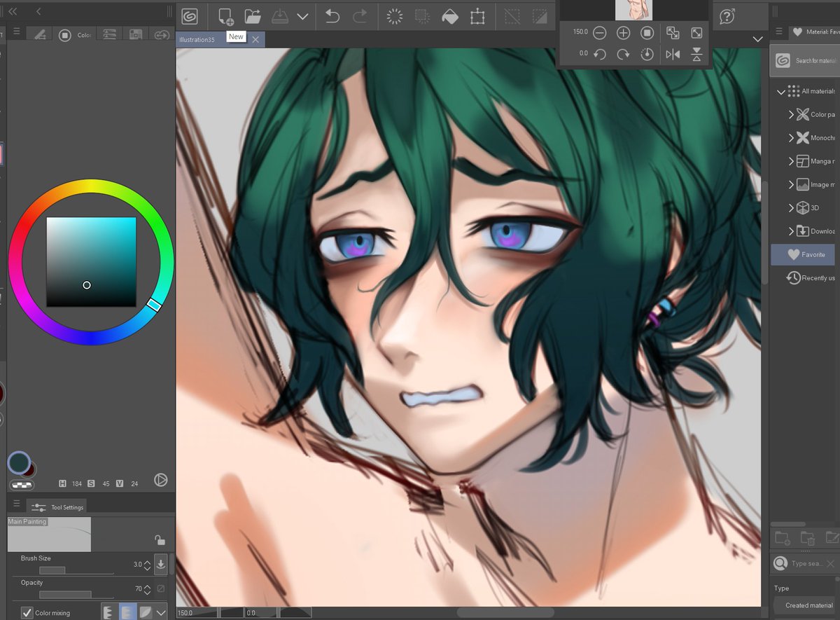This screenshot has height=620, width=840.
Task: Open the Color panel hamburger menu
Action: click(16, 32)
